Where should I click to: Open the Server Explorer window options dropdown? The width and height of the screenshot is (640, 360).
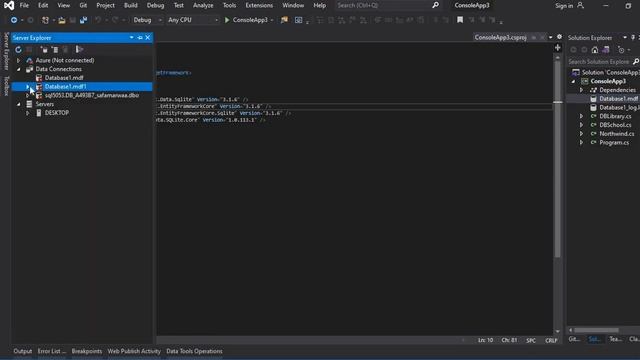[131, 38]
